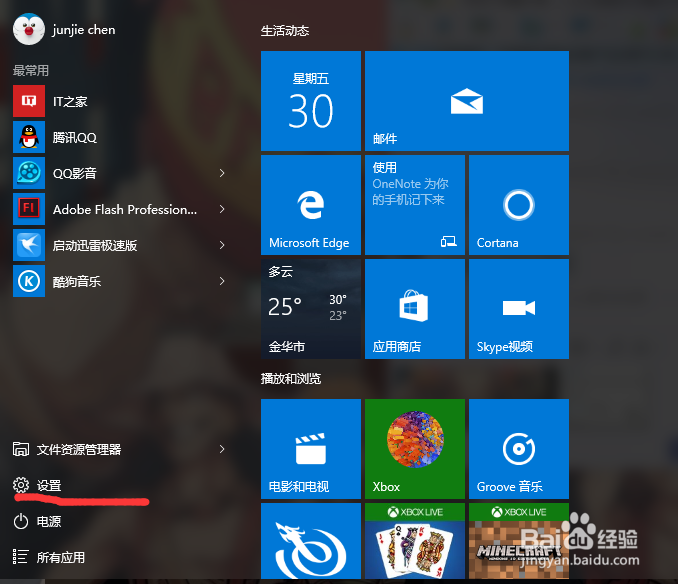Launch the Skype视频 tile
Viewport: 678px width, 584px height.
519,309
